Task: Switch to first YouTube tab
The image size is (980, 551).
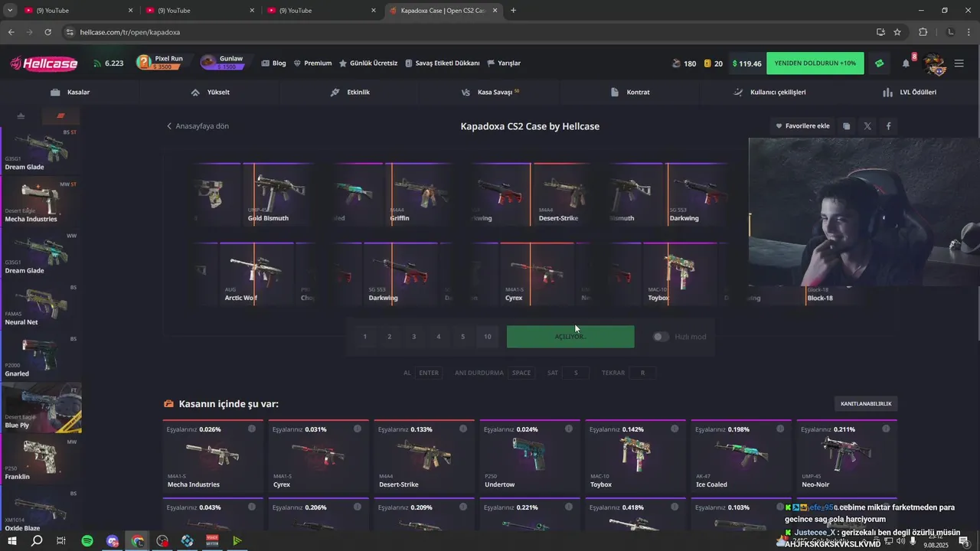Action: 79,11
